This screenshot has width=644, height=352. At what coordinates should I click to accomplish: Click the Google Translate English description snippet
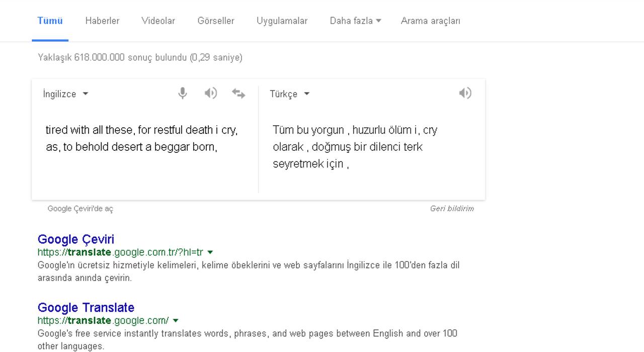pyautogui.click(x=248, y=339)
